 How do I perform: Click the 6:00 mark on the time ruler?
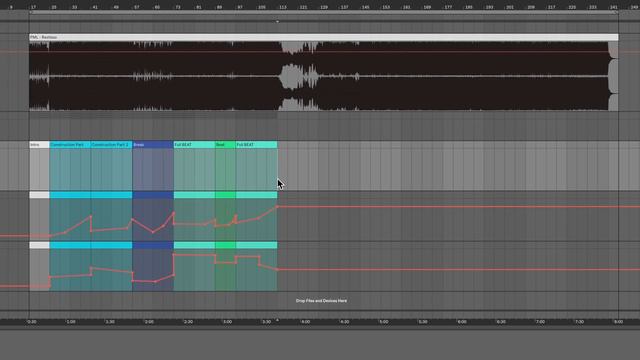(x=462, y=322)
